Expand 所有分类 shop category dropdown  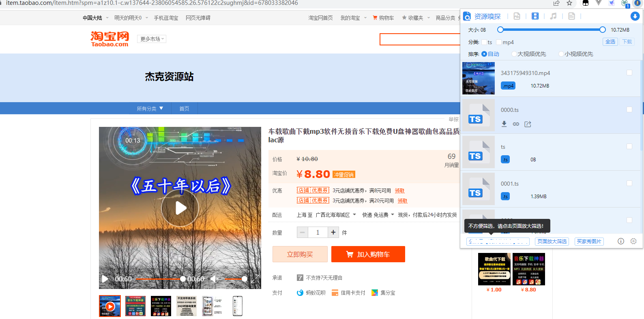coord(150,109)
